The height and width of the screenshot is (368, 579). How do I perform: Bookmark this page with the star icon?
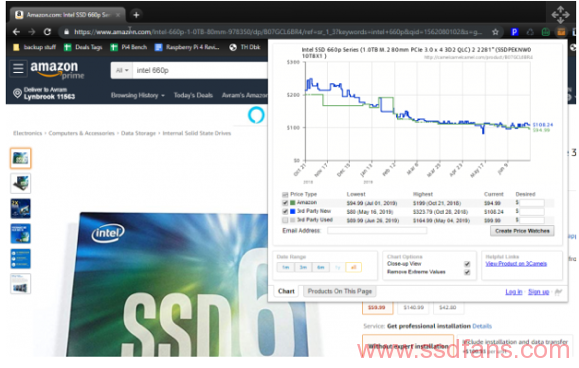495,32
